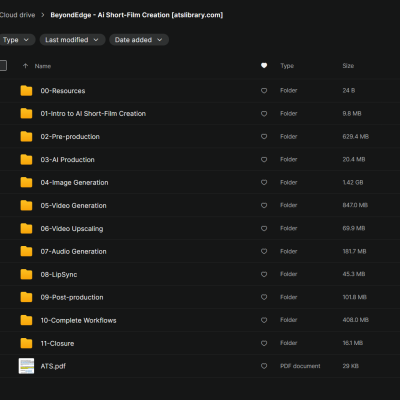
Task: Tick the select-all checkbox in header
Action: tap(3, 65)
